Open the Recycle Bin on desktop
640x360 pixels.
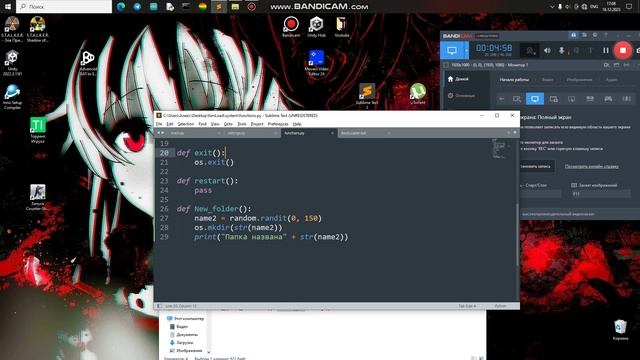tap(620, 330)
